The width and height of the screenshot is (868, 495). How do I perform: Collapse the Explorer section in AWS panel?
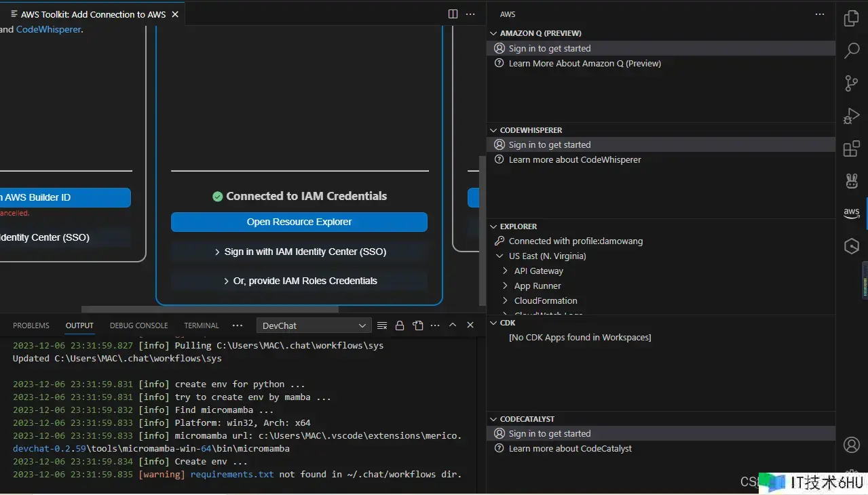tap(493, 226)
